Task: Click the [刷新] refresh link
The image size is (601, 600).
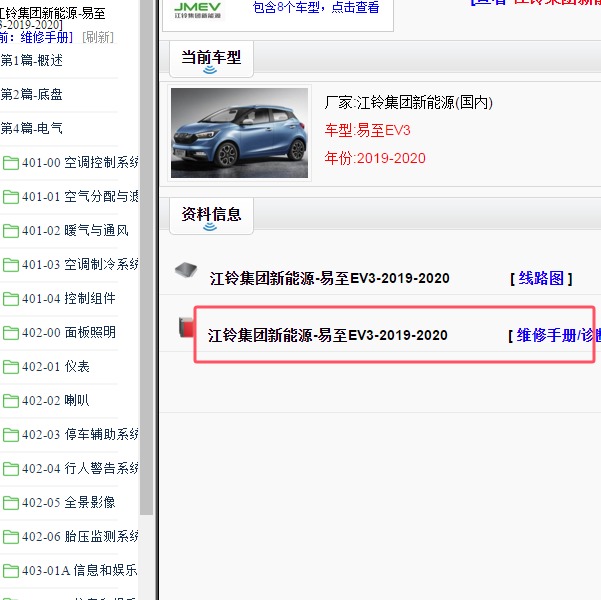Action: (x=98, y=38)
